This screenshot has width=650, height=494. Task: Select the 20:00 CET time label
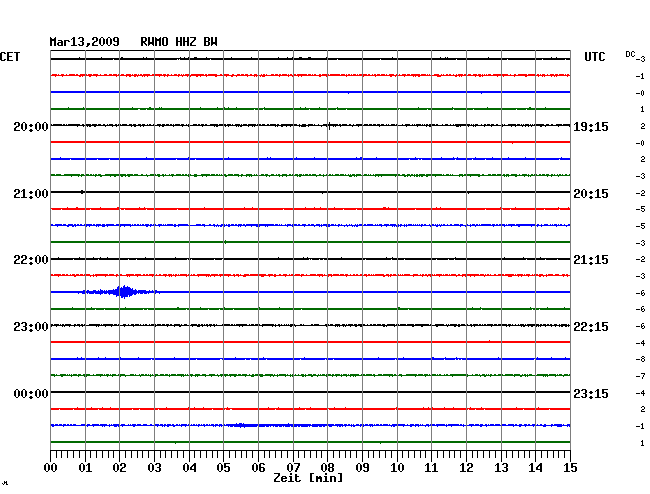[x=31, y=126]
